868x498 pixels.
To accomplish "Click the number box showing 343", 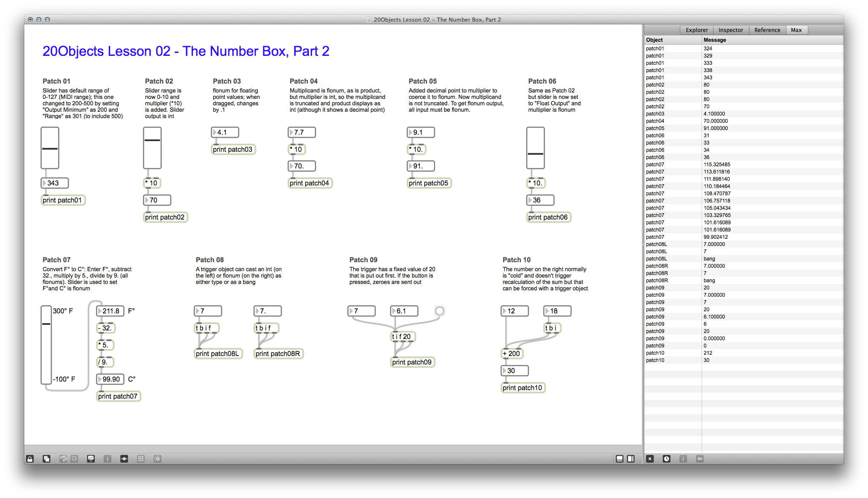I will click(x=55, y=183).
